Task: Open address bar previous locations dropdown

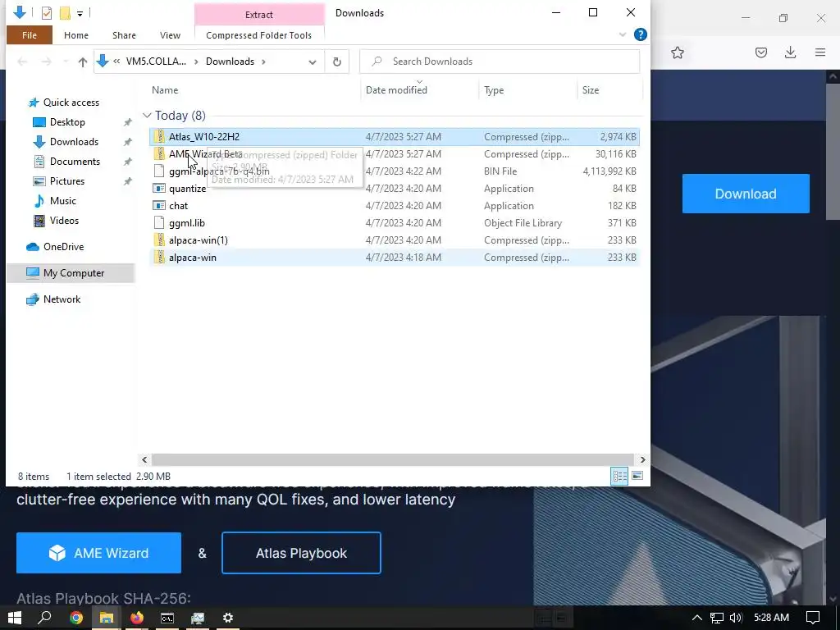Action: tap(313, 62)
